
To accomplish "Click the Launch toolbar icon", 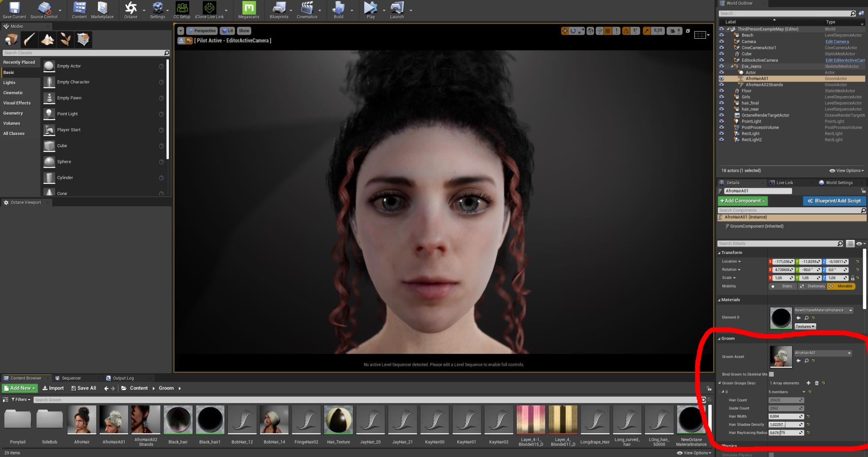I will pyautogui.click(x=397, y=10).
